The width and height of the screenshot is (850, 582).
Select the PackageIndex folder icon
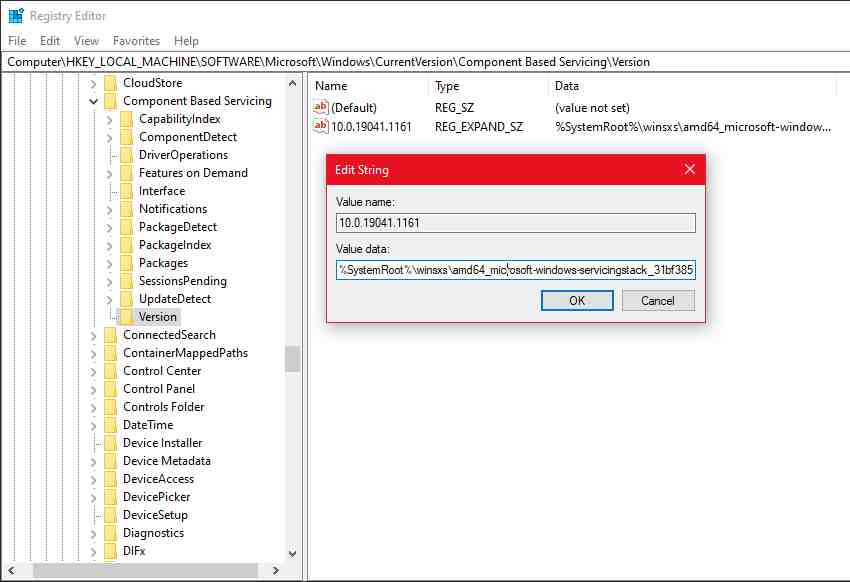(126, 245)
